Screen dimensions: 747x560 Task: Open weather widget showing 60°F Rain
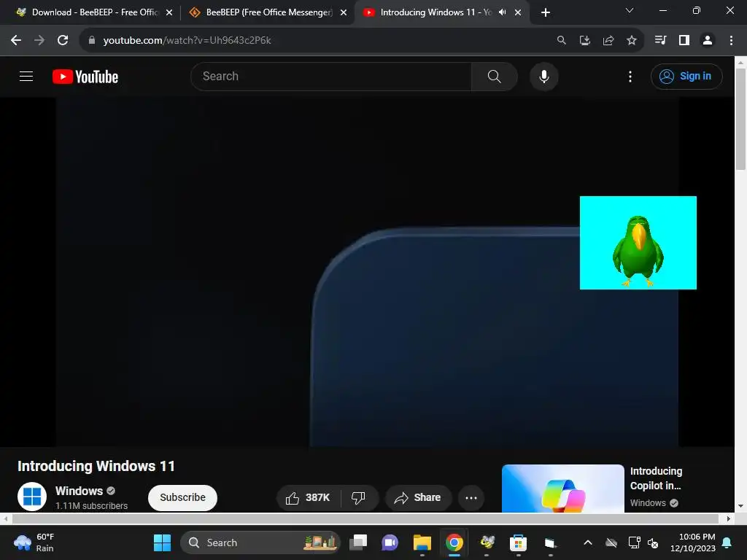[x=34, y=542]
